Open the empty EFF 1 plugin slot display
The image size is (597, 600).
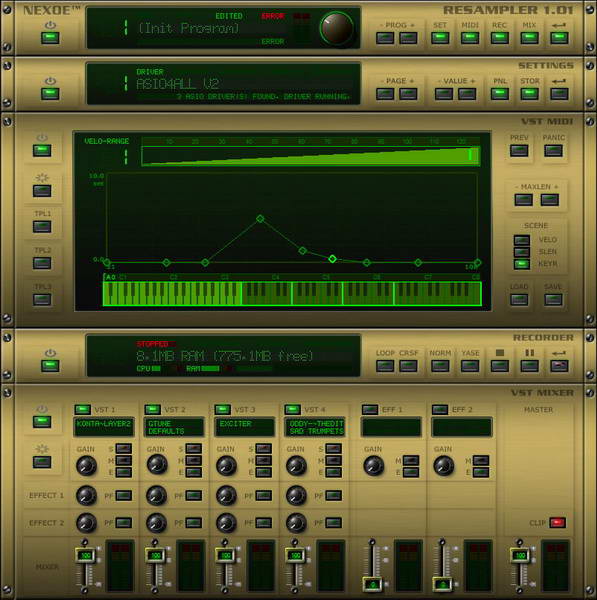391,427
